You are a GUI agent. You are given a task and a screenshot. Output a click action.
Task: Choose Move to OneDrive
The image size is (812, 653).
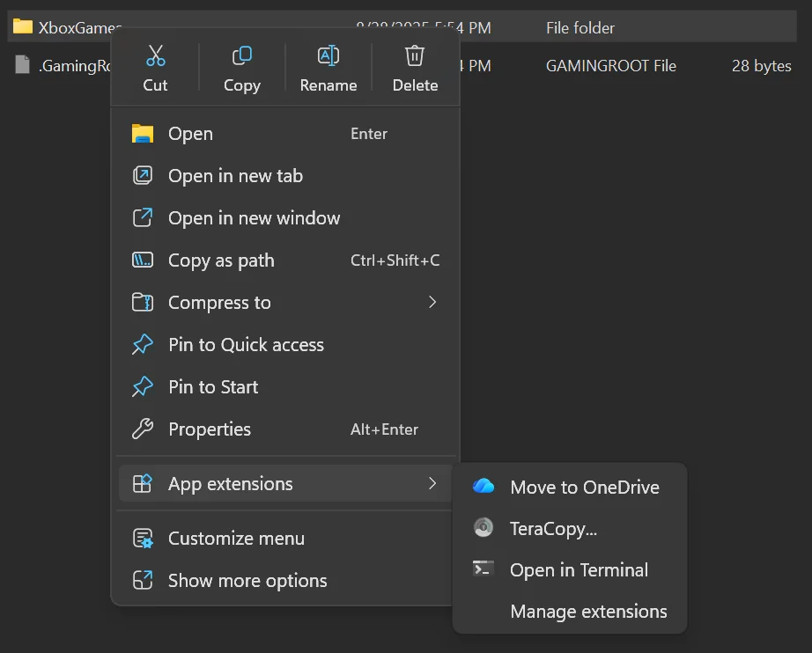pyautogui.click(x=570, y=487)
